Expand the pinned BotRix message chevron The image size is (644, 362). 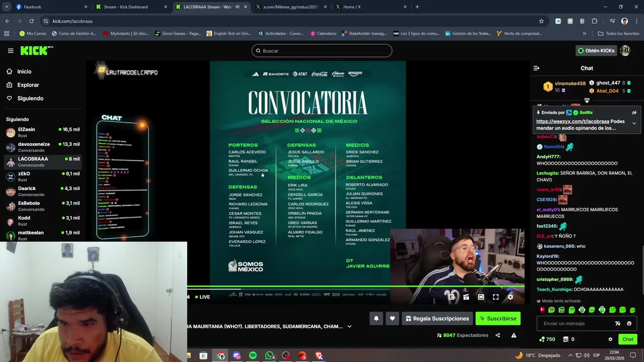pyautogui.click(x=634, y=123)
